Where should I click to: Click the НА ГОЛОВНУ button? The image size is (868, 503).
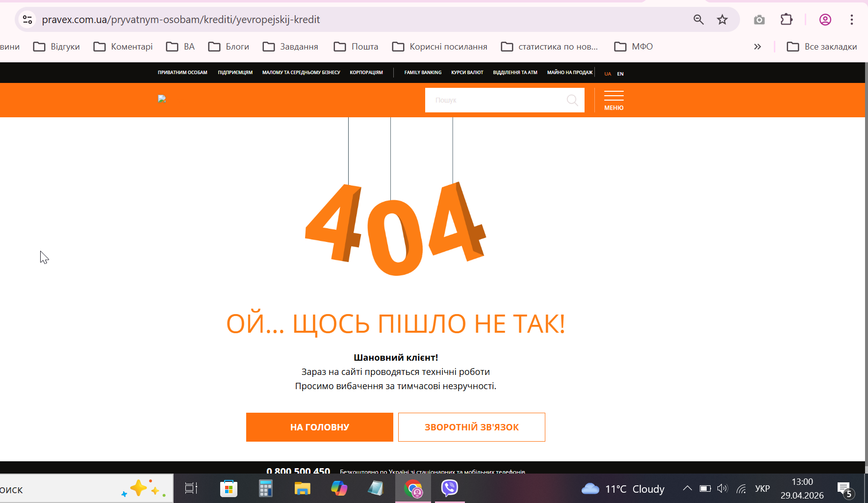point(320,427)
